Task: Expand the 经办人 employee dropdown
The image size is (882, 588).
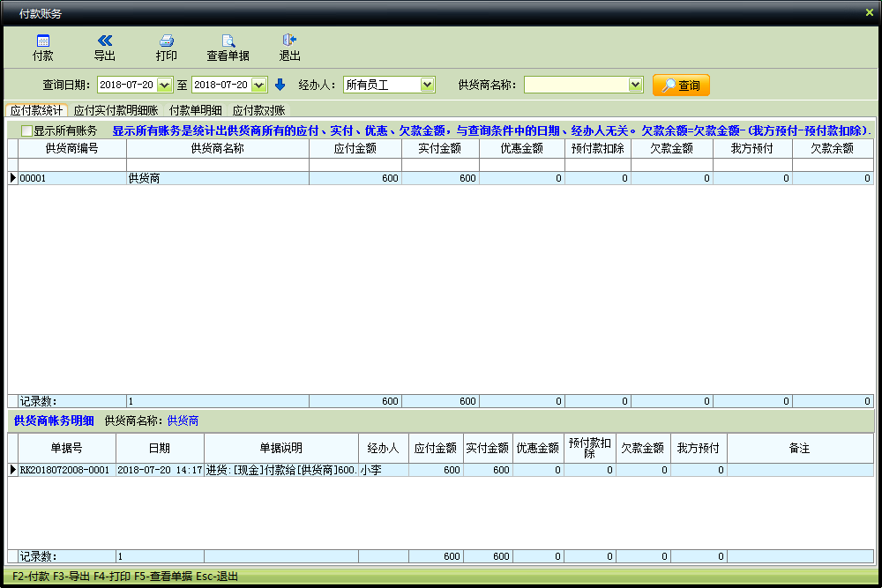Action: click(427, 86)
